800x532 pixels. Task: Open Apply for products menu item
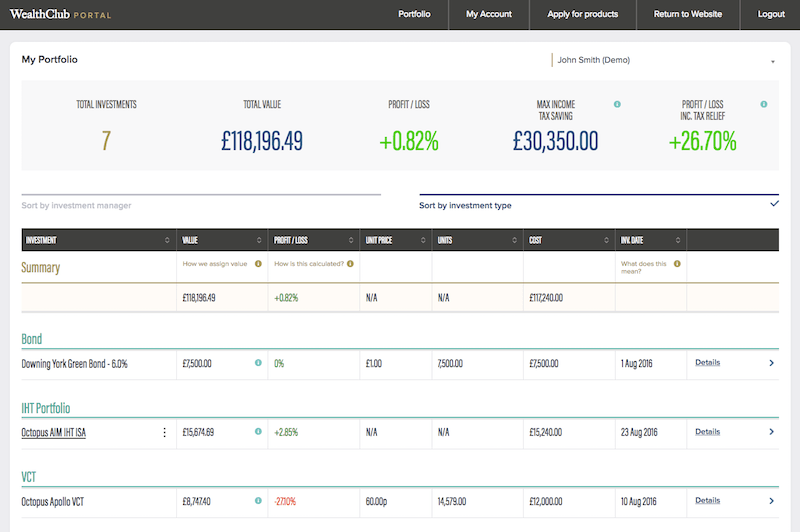point(583,14)
